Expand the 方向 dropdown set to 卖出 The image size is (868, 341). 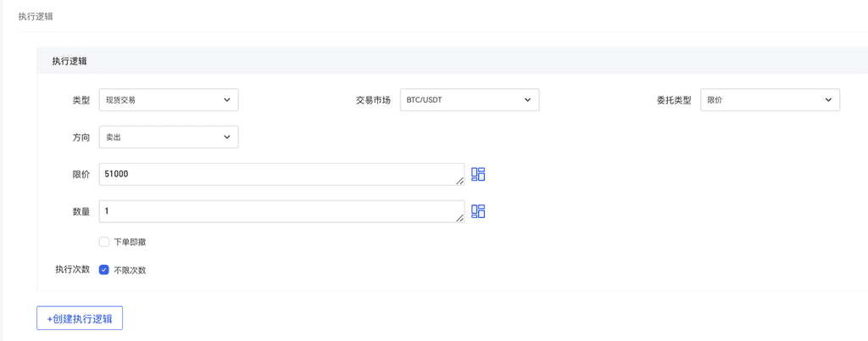pyautogui.click(x=168, y=137)
